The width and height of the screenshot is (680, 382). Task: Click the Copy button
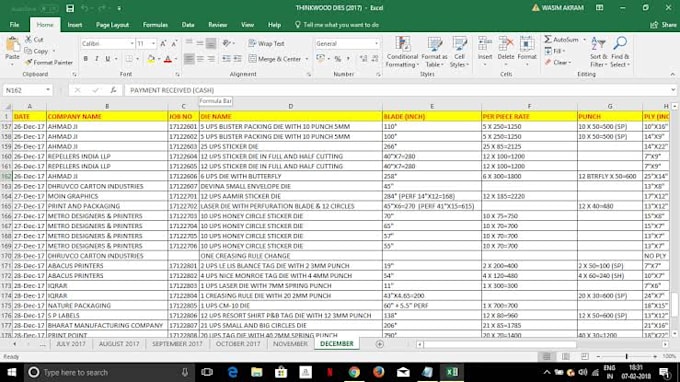point(37,51)
